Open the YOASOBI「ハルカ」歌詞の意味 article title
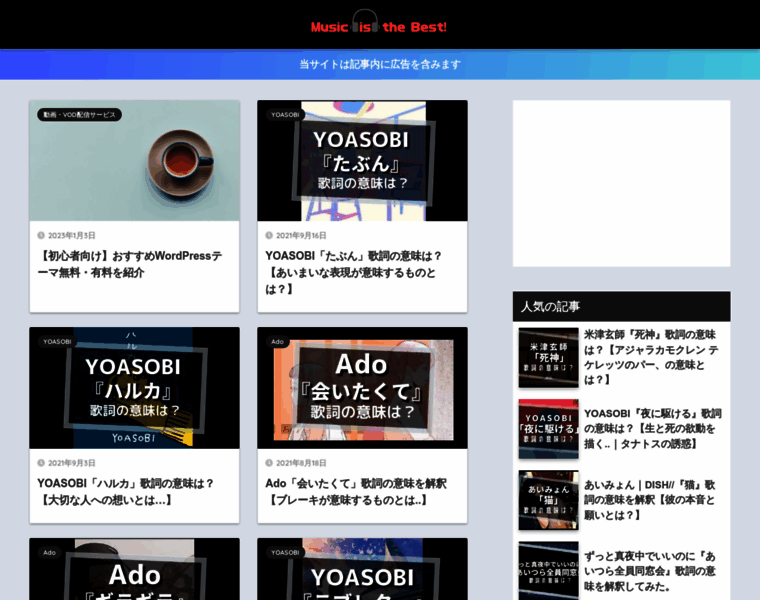Image resolution: width=760 pixels, height=600 pixels. click(x=126, y=491)
